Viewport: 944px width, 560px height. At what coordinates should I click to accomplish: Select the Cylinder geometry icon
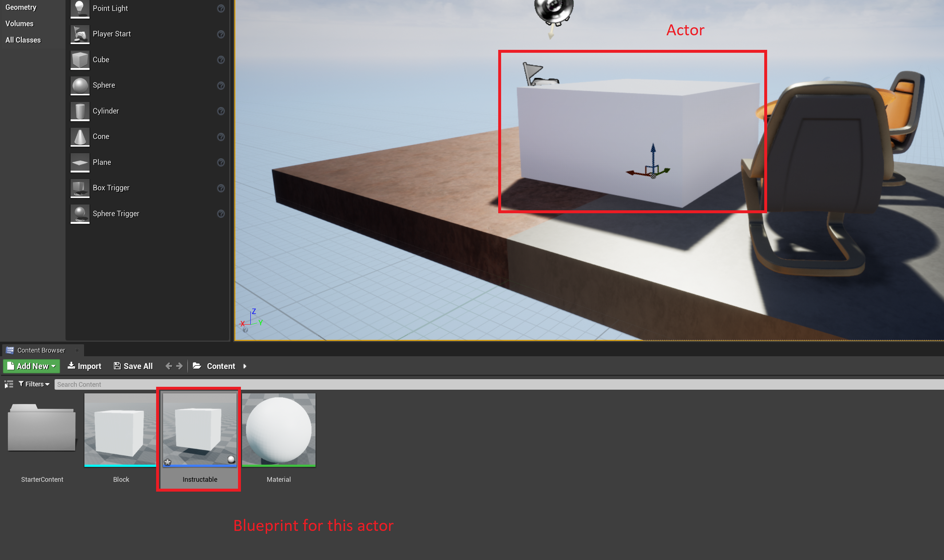80,111
